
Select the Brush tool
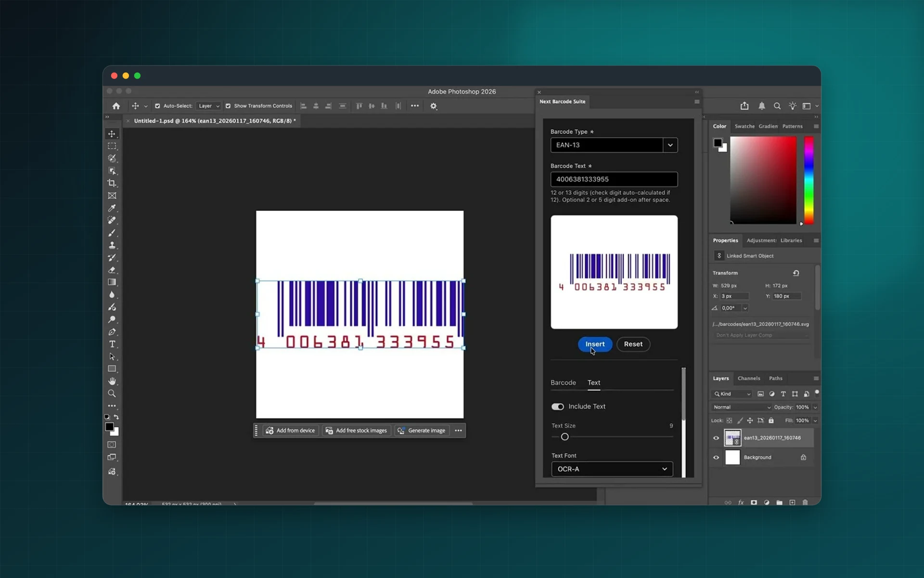pos(112,233)
